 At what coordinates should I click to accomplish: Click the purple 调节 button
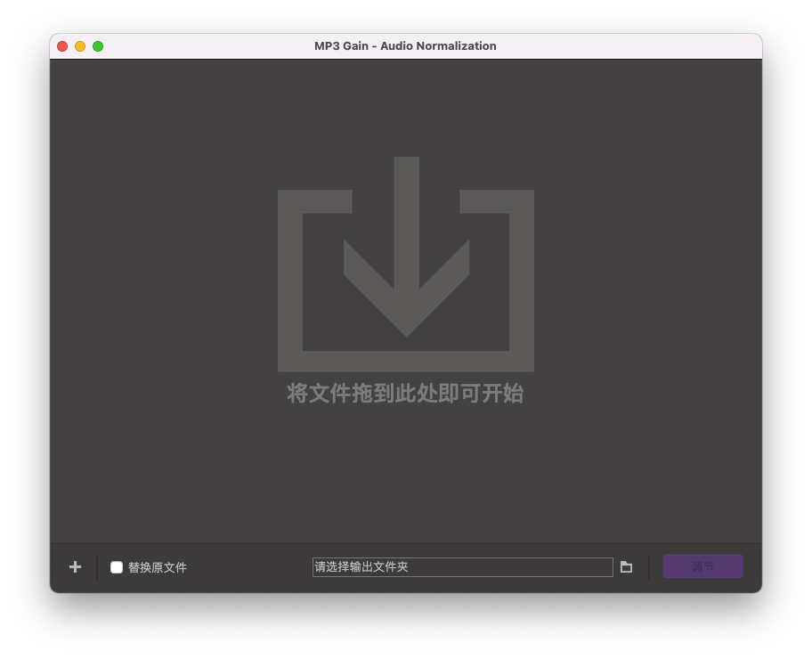click(x=702, y=566)
